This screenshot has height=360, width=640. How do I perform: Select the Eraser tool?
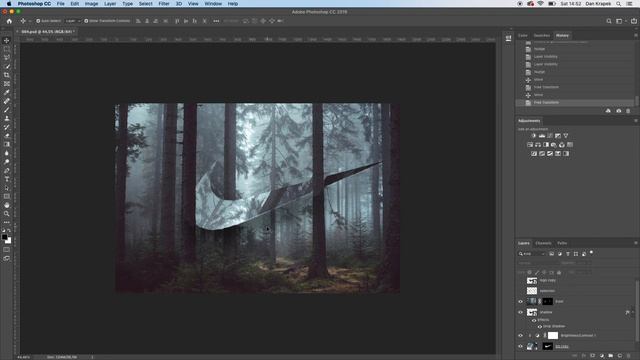tap(7, 136)
